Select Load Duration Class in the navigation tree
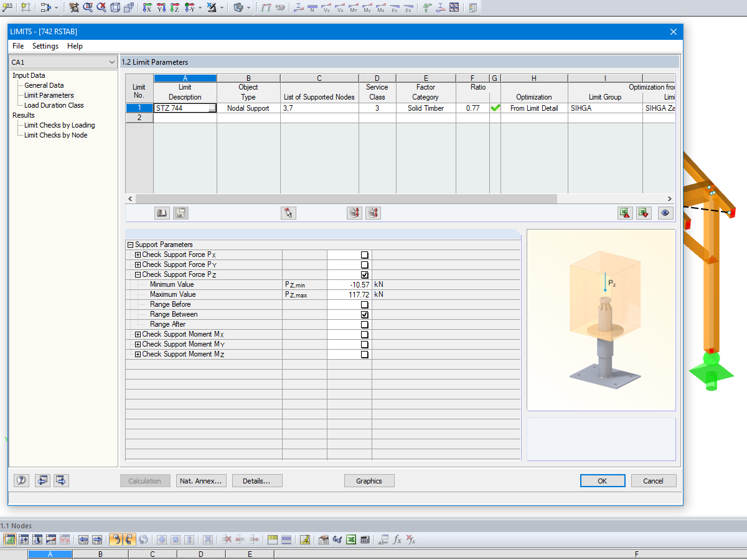Image resolution: width=747 pixels, height=560 pixels. (54, 105)
